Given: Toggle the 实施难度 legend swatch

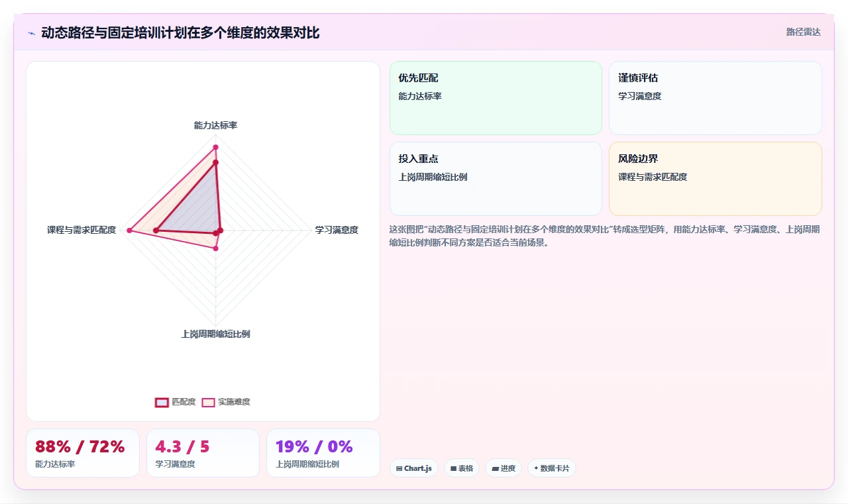Looking at the screenshot, I should (x=208, y=402).
